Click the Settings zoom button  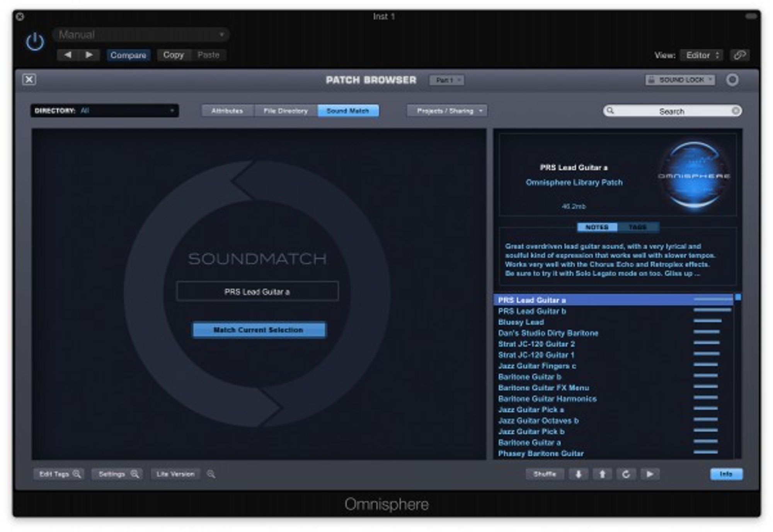click(x=117, y=474)
